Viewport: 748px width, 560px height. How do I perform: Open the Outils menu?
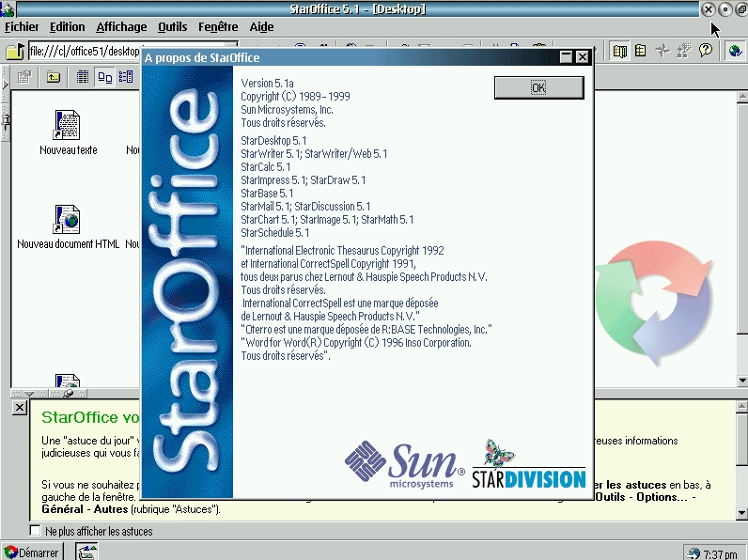pyautogui.click(x=172, y=27)
